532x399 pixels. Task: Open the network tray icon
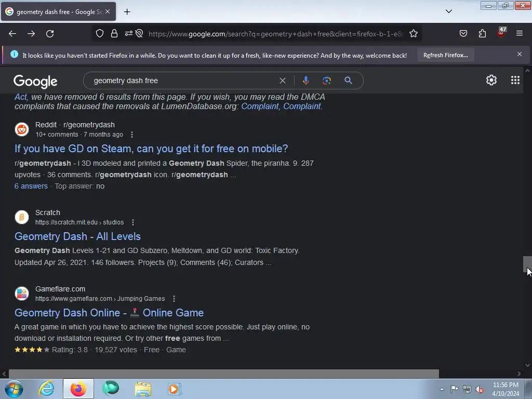pyautogui.click(x=467, y=389)
